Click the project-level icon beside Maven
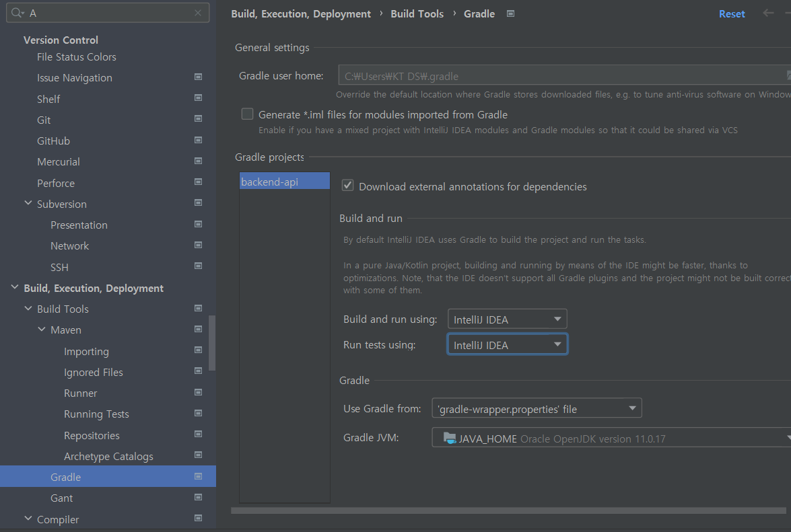 pos(198,329)
